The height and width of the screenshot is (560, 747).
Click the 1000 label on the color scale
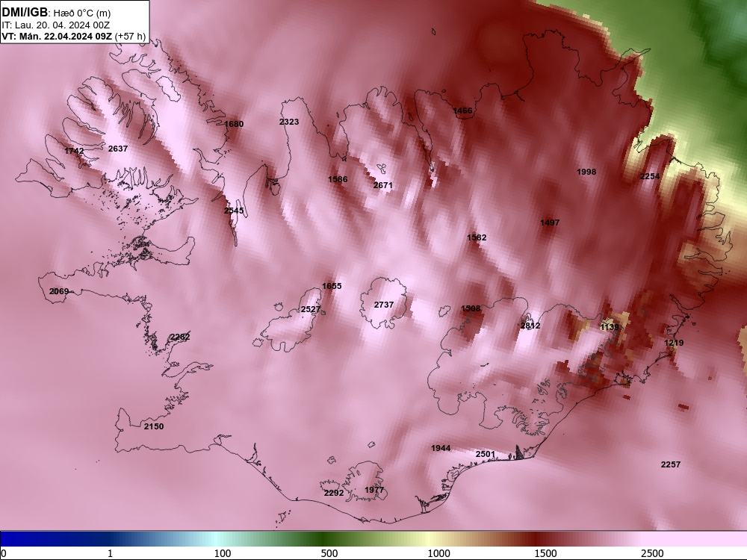coord(438,553)
